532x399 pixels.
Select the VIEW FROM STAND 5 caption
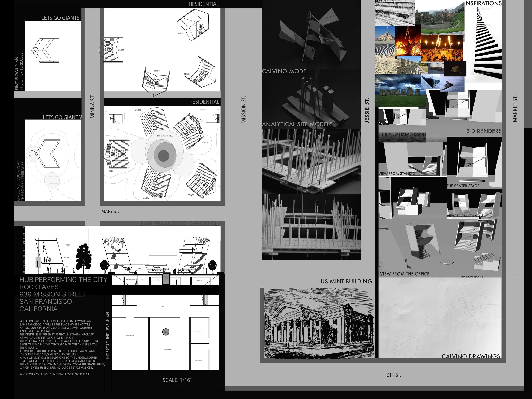tap(471, 277)
